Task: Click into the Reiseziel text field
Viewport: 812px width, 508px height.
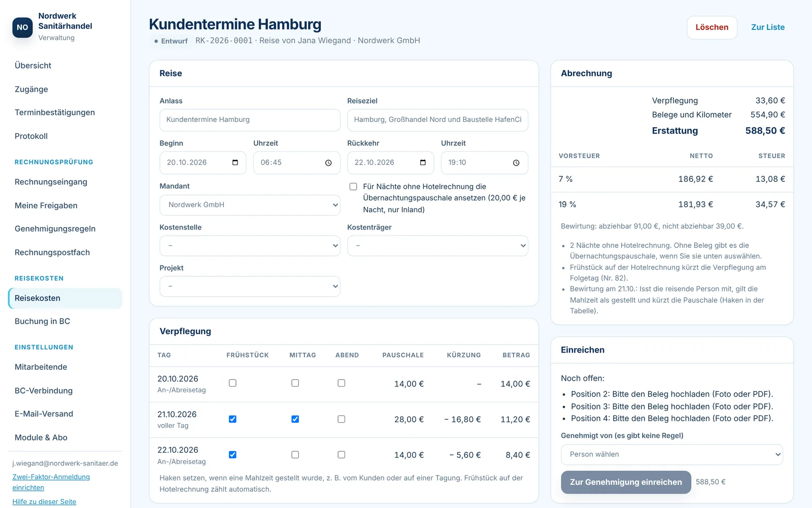Action: pos(437,120)
